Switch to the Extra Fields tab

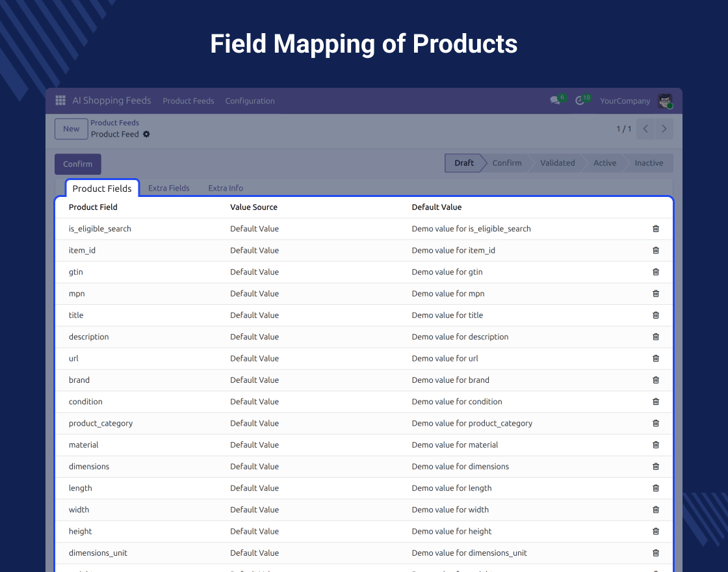168,188
